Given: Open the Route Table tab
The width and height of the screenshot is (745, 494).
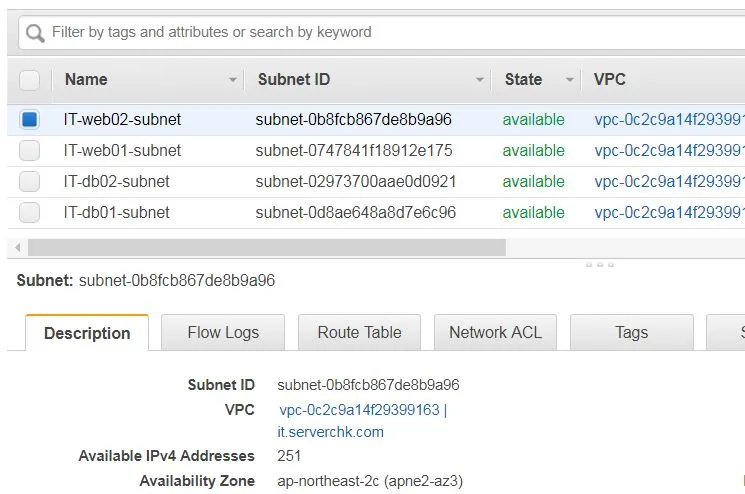Looking at the screenshot, I should click(359, 332).
